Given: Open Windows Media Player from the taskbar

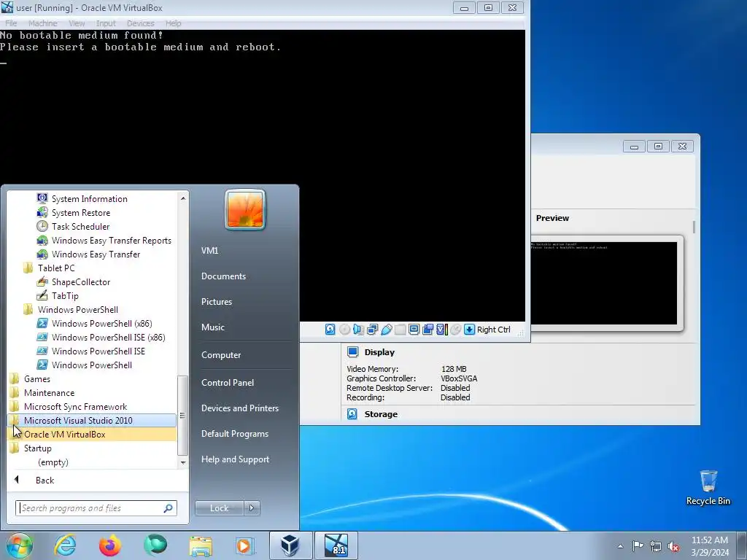Looking at the screenshot, I should click(245, 545).
